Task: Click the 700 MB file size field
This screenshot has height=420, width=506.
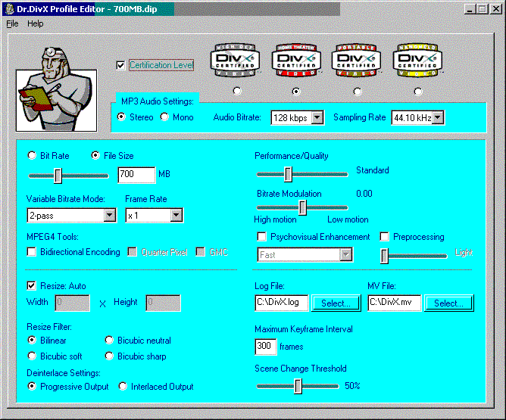Action: [x=136, y=175]
